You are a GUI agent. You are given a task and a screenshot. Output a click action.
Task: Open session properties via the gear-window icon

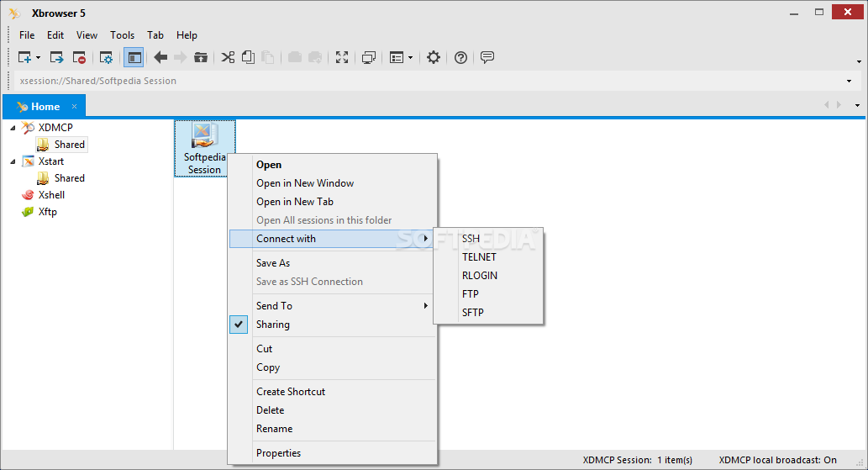pyautogui.click(x=106, y=57)
